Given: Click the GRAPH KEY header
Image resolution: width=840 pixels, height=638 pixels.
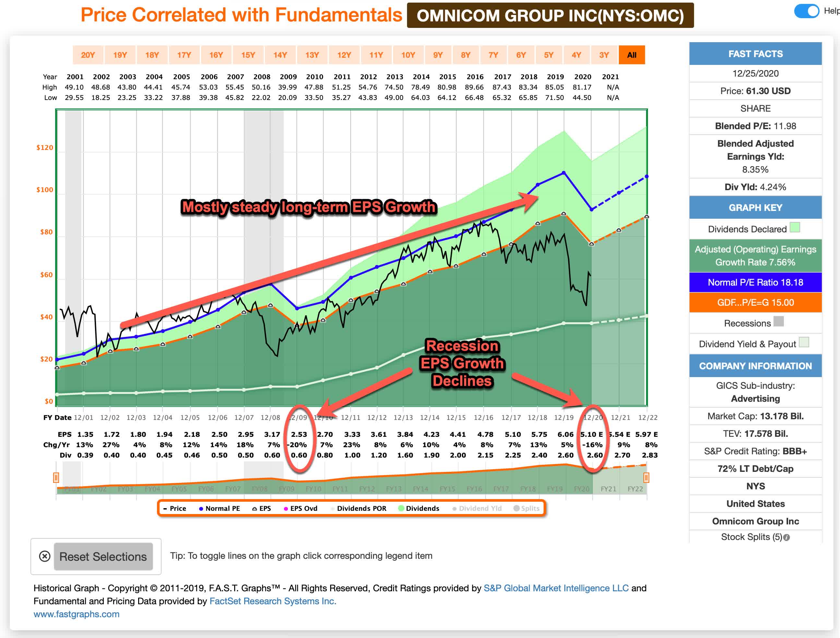Looking at the screenshot, I should tap(755, 207).
